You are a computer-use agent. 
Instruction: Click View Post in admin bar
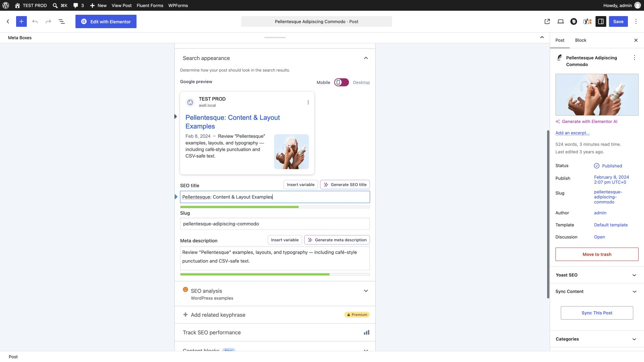pos(121,5)
